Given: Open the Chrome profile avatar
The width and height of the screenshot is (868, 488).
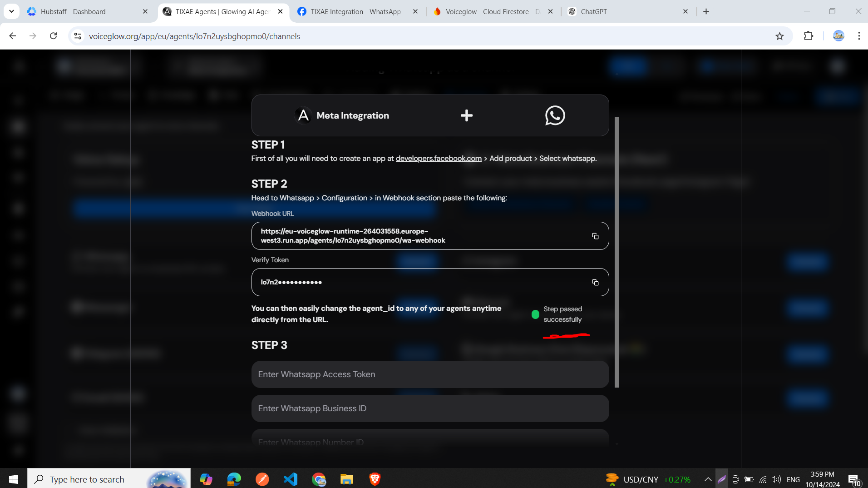Looking at the screenshot, I should (x=838, y=36).
